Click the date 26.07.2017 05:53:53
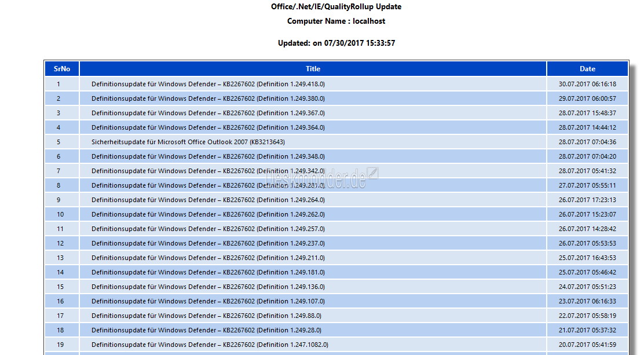The width and height of the screenshot is (644, 355). point(587,243)
